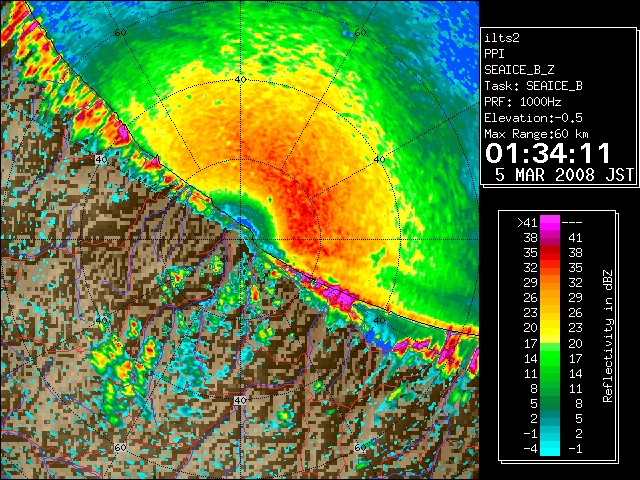Click the 'Reflectivity in dBZ' legend title
The image size is (640, 480).
click(608, 336)
